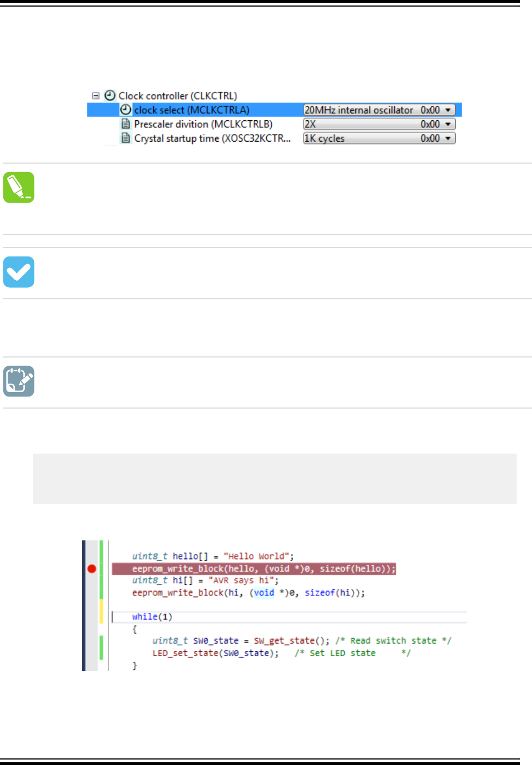Open the 2X prescaler value dropdown
The height and width of the screenshot is (765, 532).
click(x=448, y=124)
